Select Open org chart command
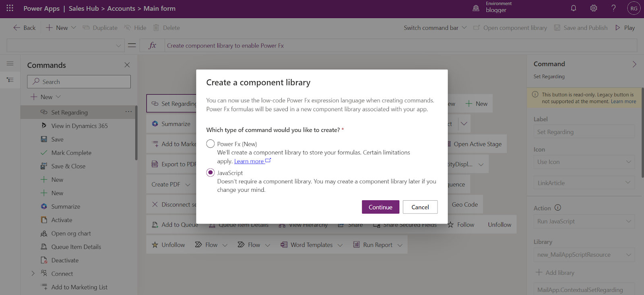Image resolution: width=644 pixels, height=295 pixels. point(71,233)
